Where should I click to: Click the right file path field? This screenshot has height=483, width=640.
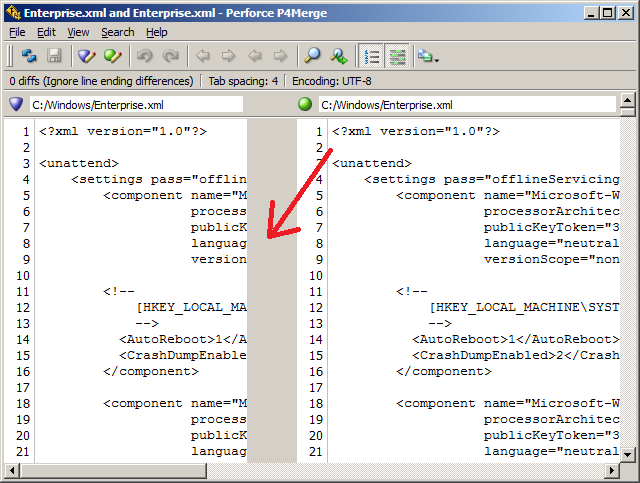467,105
